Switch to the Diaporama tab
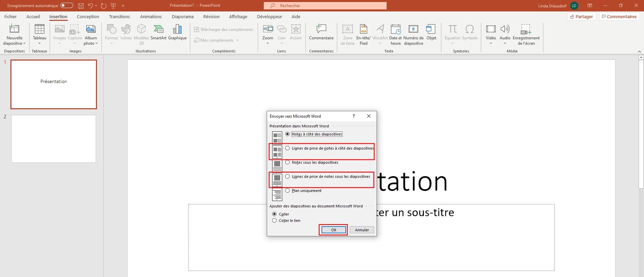Image resolution: width=644 pixels, height=277 pixels. [183, 16]
